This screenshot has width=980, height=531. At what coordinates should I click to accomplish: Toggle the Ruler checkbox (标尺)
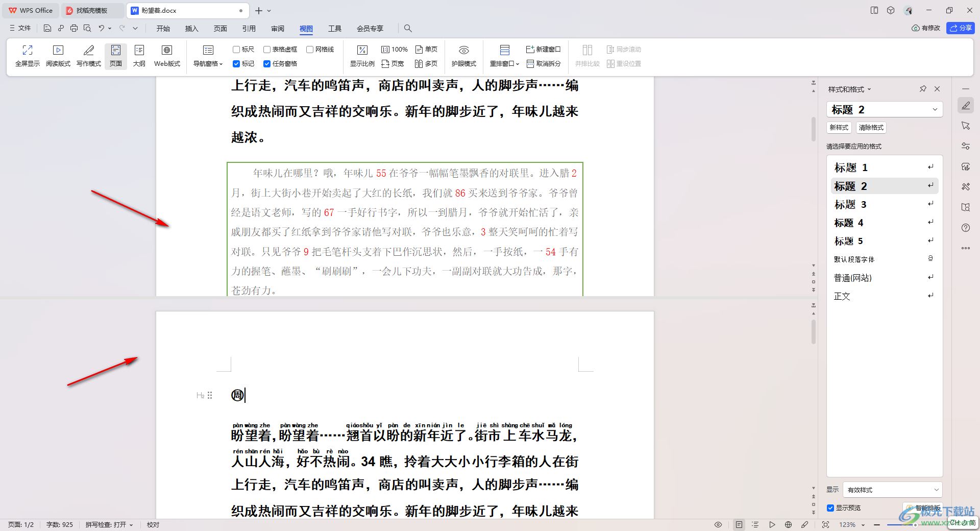coord(236,50)
